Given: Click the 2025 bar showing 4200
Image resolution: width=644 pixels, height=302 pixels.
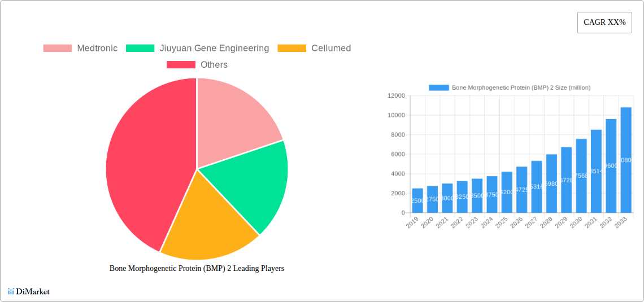Looking at the screenshot, I should [x=507, y=192].
